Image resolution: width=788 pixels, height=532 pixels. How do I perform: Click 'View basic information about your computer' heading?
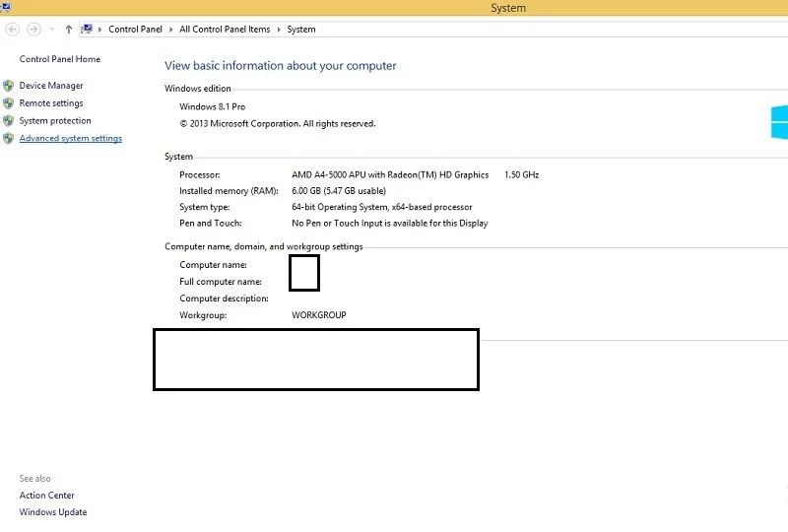coord(281,66)
